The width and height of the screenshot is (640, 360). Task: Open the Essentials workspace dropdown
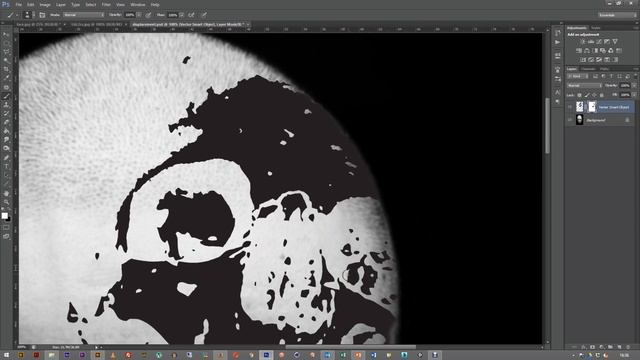click(618, 15)
